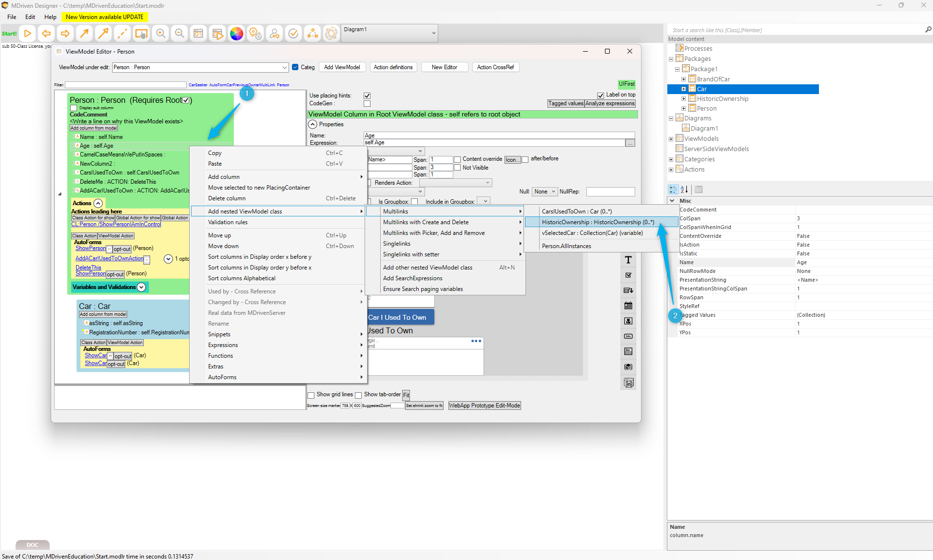Click the WebApp Prototype Edit-Mode button
Viewport: 933px width, 560px height.
[x=485, y=406]
